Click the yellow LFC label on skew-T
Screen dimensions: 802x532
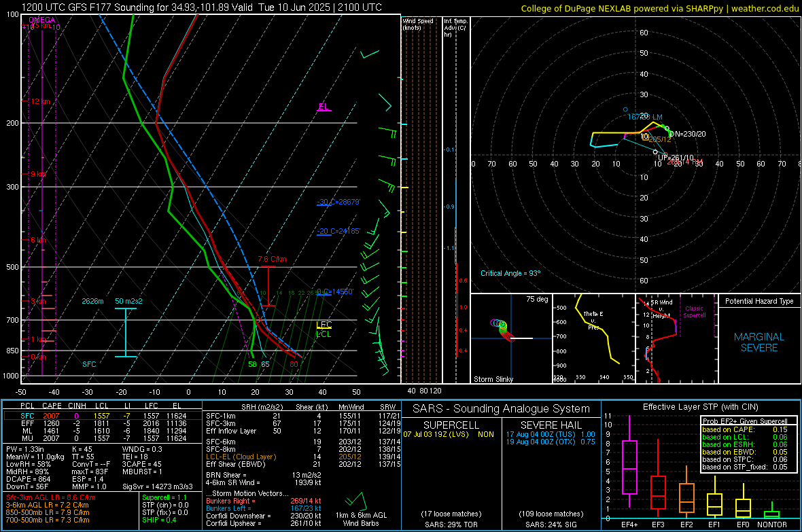pos(324,325)
